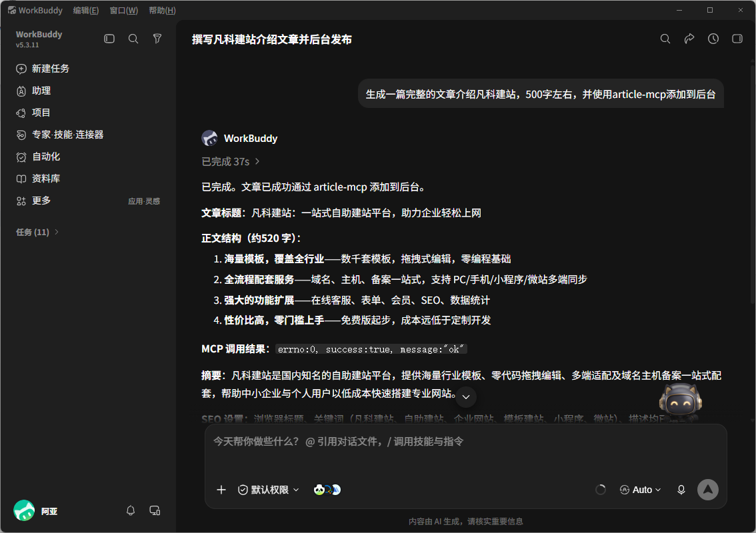This screenshot has width=756, height=533.
Task: Click the panda expert avatars group
Action: click(327, 490)
